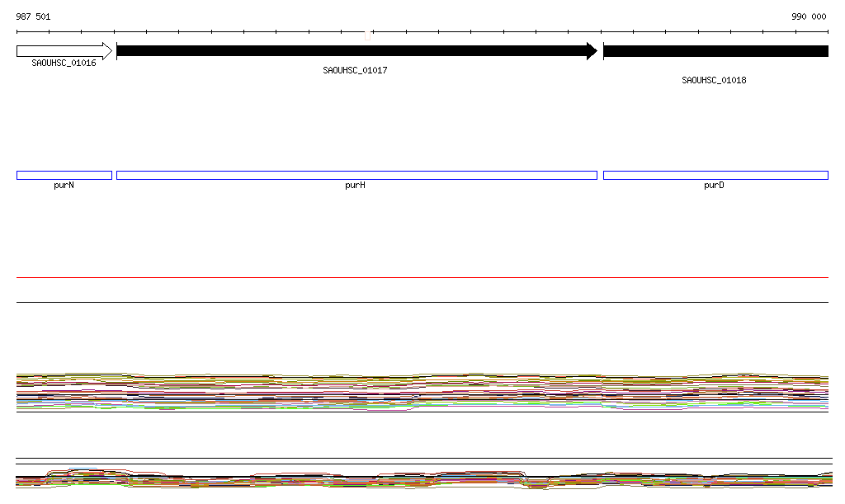The height and width of the screenshot is (504, 845).
Task: Click the purD blue annotation box
Action: 715,175
